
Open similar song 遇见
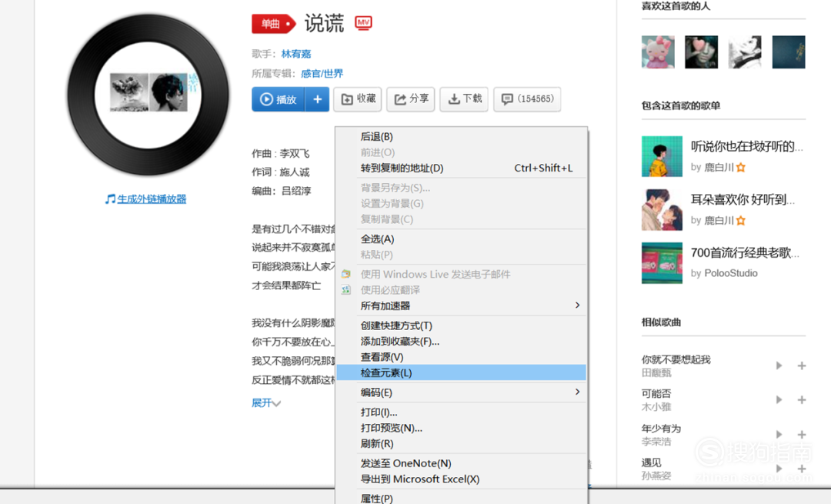click(652, 462)
